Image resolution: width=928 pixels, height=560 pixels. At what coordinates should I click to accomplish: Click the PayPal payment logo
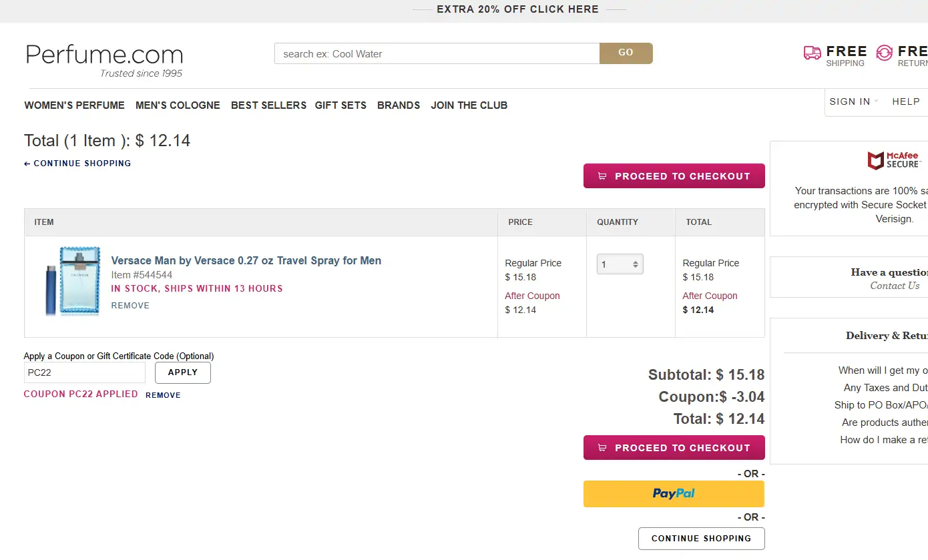(674, 494)
